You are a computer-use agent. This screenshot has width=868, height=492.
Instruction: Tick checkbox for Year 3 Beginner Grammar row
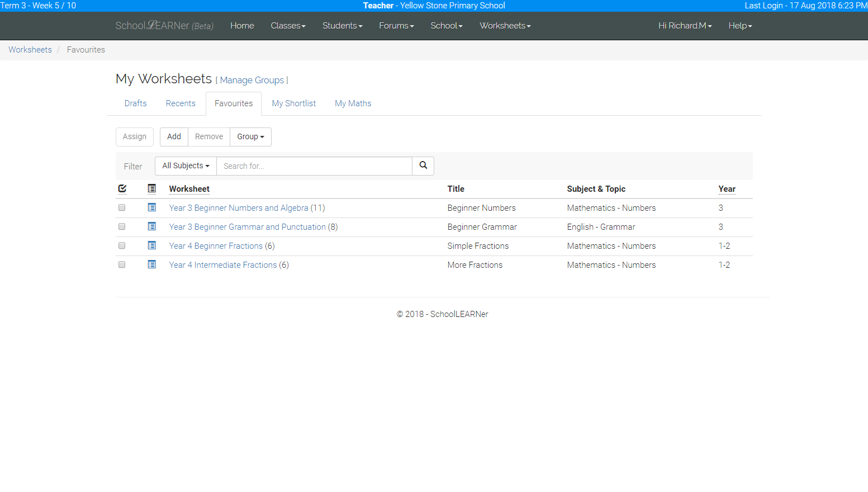122,226
